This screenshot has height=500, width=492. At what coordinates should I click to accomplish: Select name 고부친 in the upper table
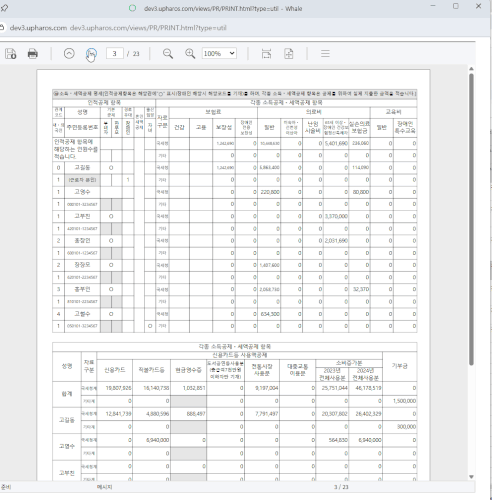82,216
